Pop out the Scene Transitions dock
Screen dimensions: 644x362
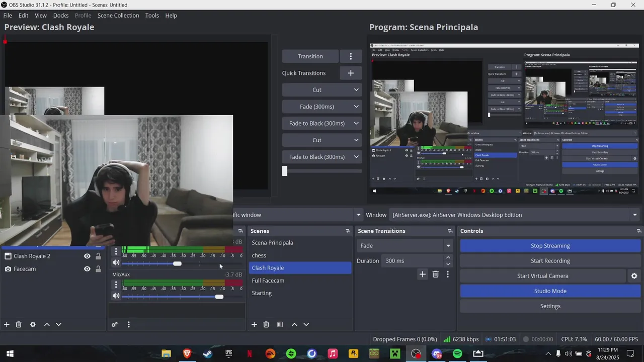pos(450,231)
